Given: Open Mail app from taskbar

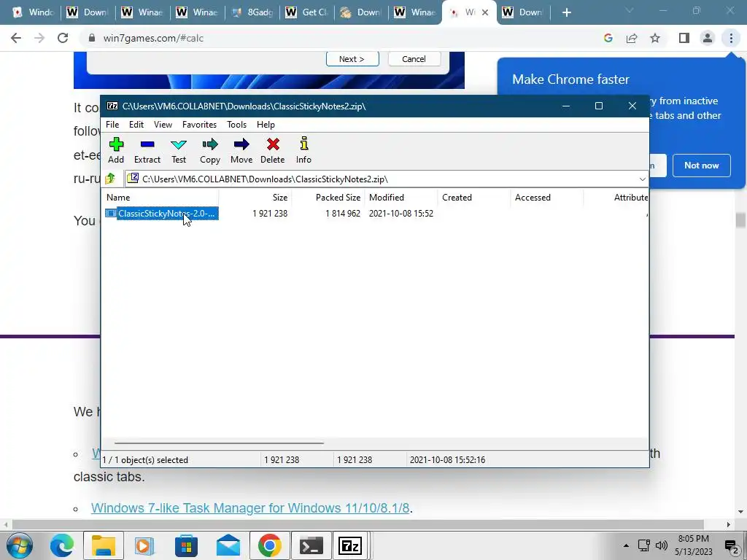Looking at the screenshot, I should tap(228, 545).
